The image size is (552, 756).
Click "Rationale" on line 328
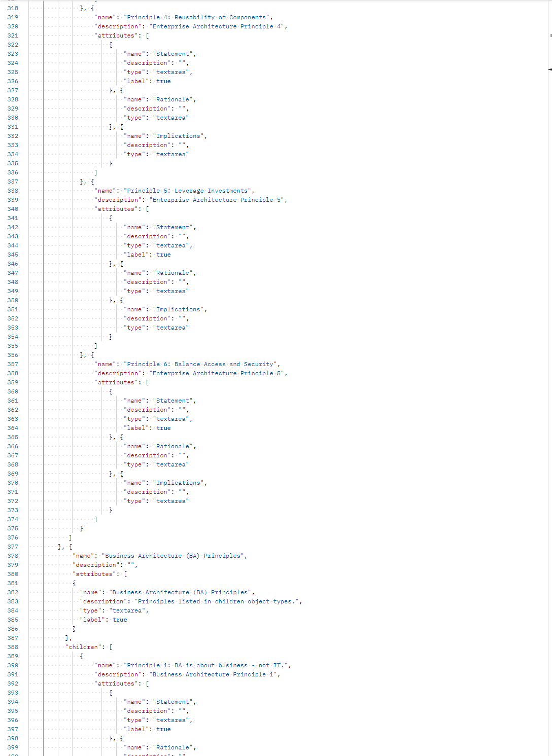173,99
